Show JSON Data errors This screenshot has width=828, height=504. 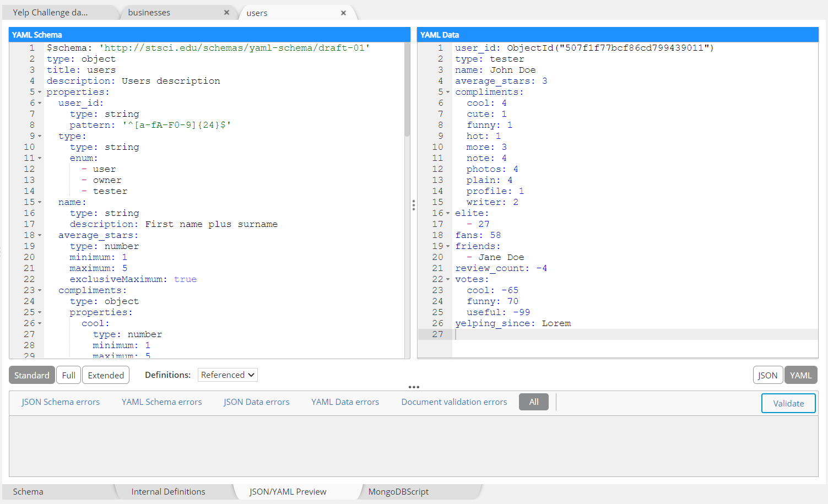coord(256,402)
